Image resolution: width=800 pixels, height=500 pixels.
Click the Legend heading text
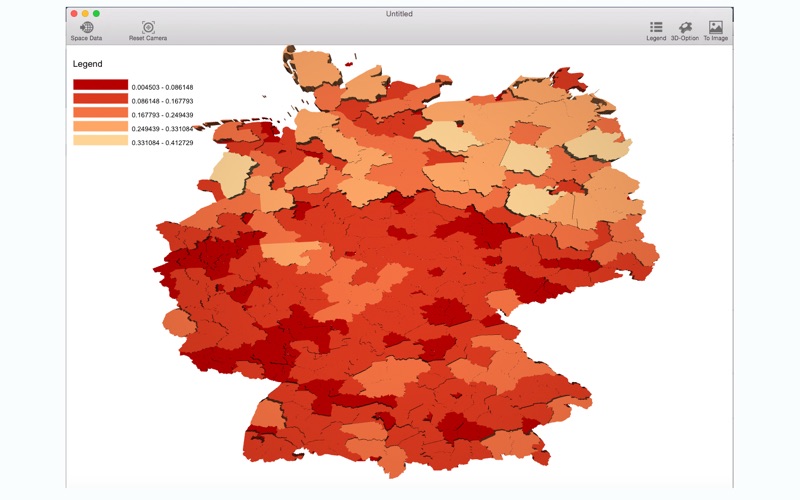click(87, 64)
